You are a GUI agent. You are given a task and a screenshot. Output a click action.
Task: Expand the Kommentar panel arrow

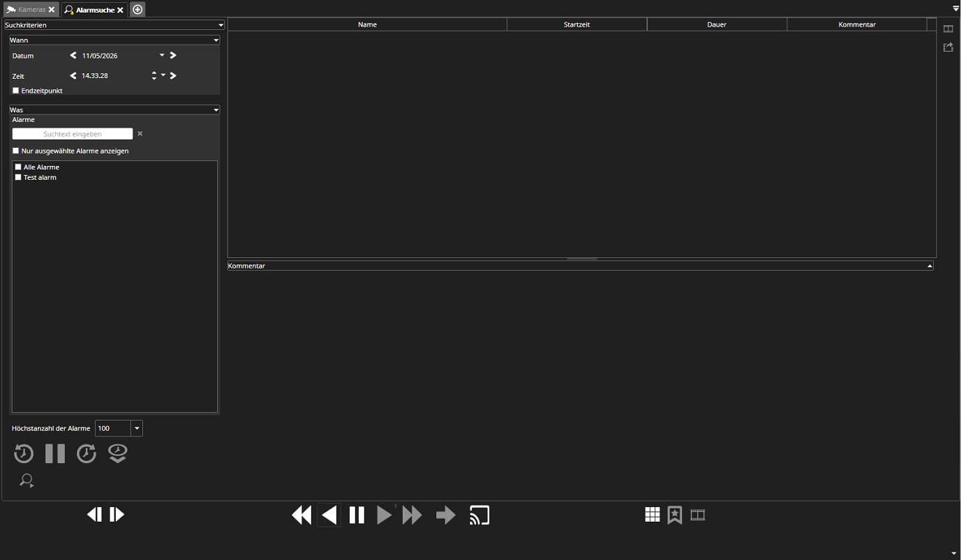pos(930,266)
